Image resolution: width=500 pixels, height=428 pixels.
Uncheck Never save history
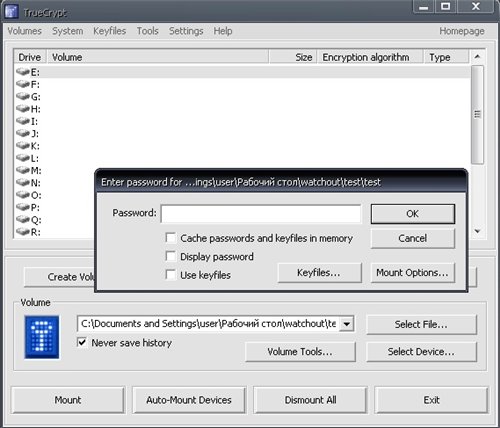coord(82,342)
